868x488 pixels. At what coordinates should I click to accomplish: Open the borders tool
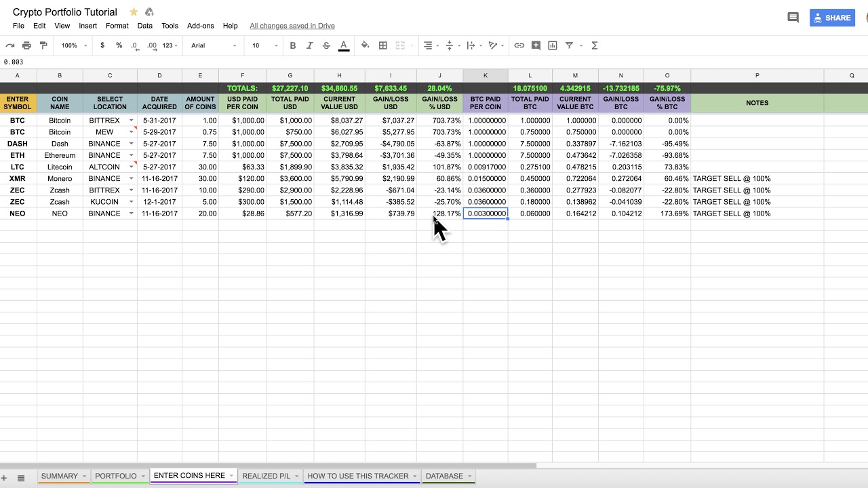[x=383, y=45]
